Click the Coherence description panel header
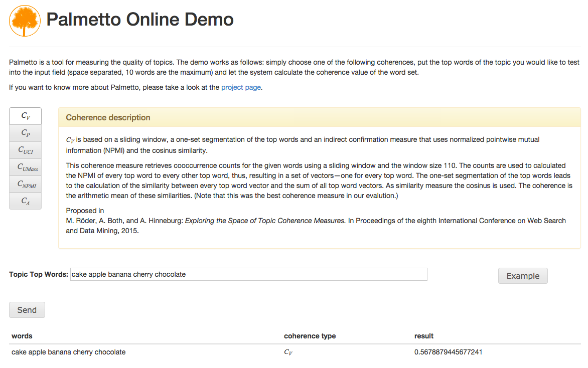Viewport: 588px width, 368px height. pos(320,117)
